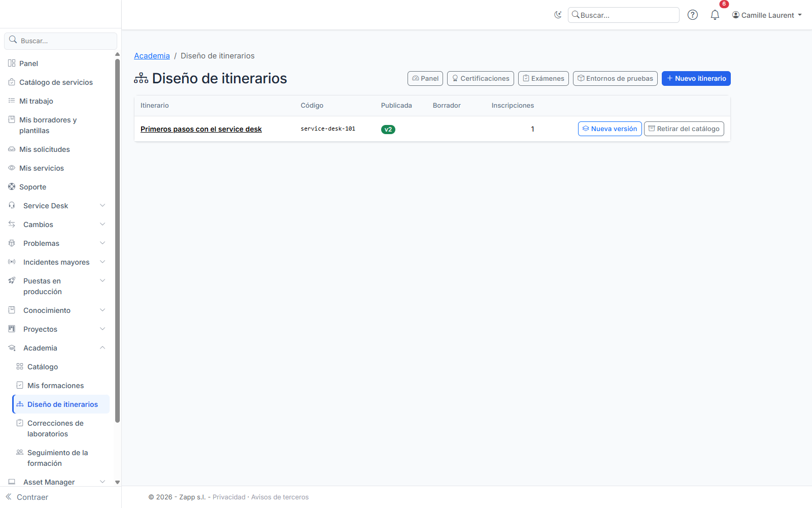The width and height of the screenshot is (812, 508).
Task: Open Entornos de pruebas button
Action: 615,78
